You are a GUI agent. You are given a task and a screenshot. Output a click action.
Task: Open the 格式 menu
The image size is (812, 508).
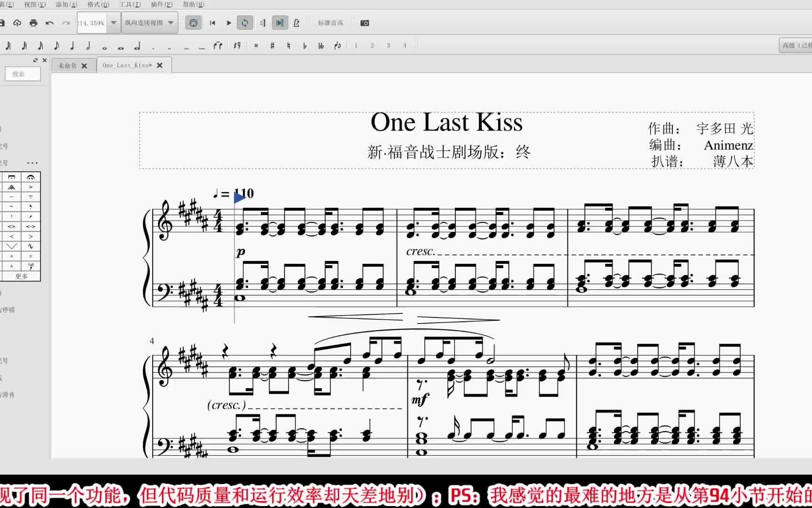[99, 4]
